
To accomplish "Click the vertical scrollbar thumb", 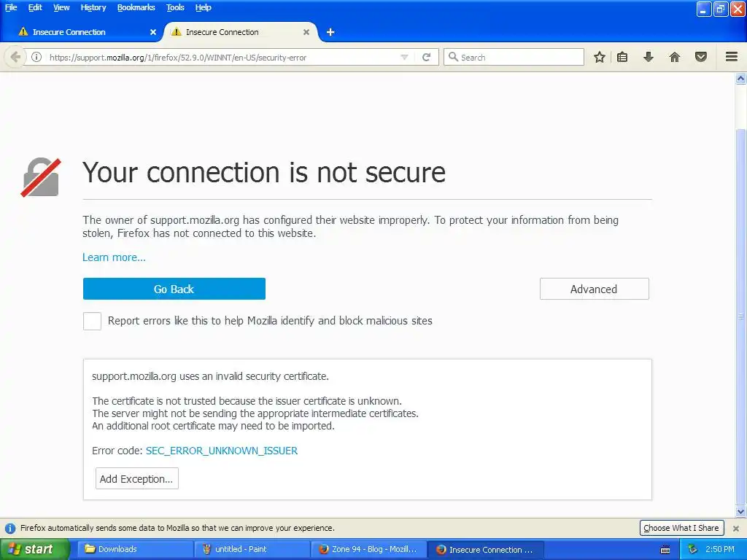I will pyautogui.click(x=741, y=316).
